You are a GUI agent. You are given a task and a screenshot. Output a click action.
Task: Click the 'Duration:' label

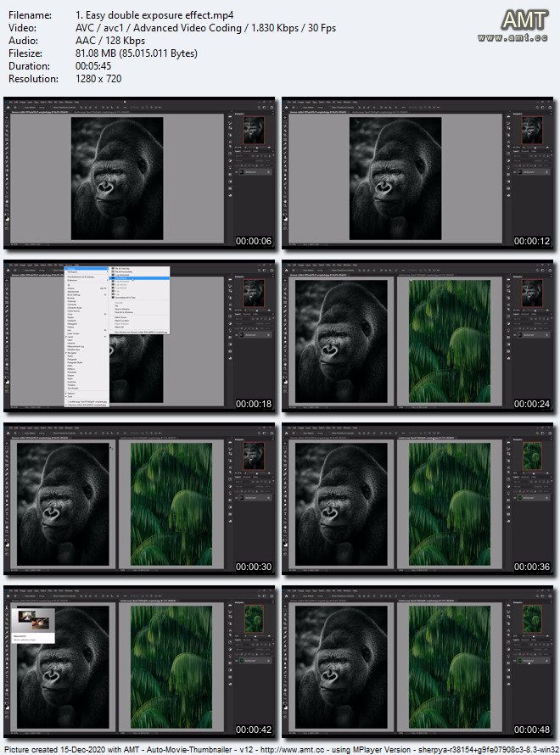(x=29, y=66)
